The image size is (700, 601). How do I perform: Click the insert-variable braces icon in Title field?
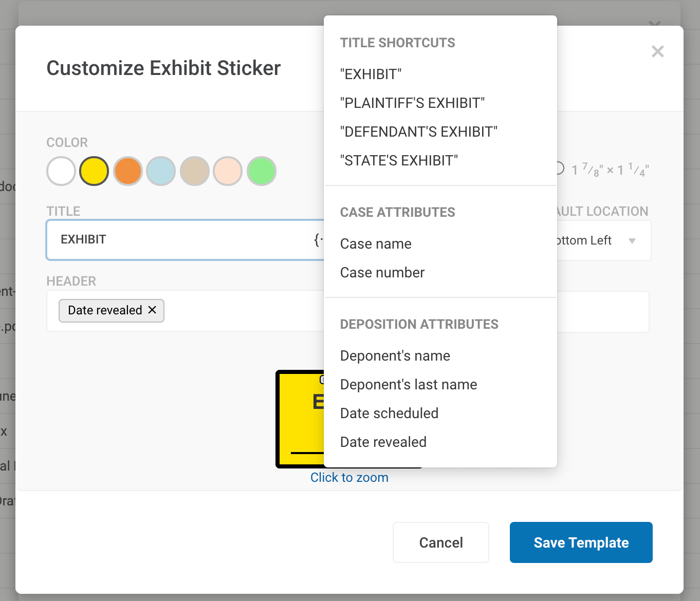point(319,239)
